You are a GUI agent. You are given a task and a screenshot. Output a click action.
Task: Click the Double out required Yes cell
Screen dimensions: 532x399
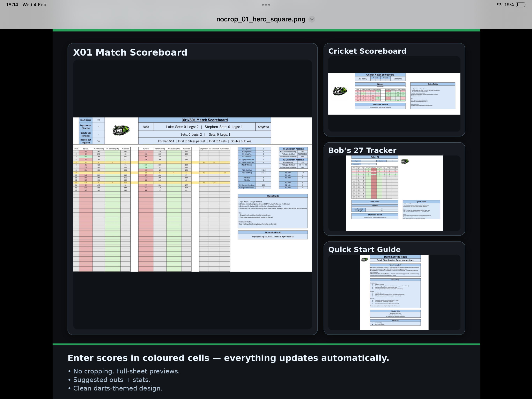pyautogui.click(x=99, y=141)
